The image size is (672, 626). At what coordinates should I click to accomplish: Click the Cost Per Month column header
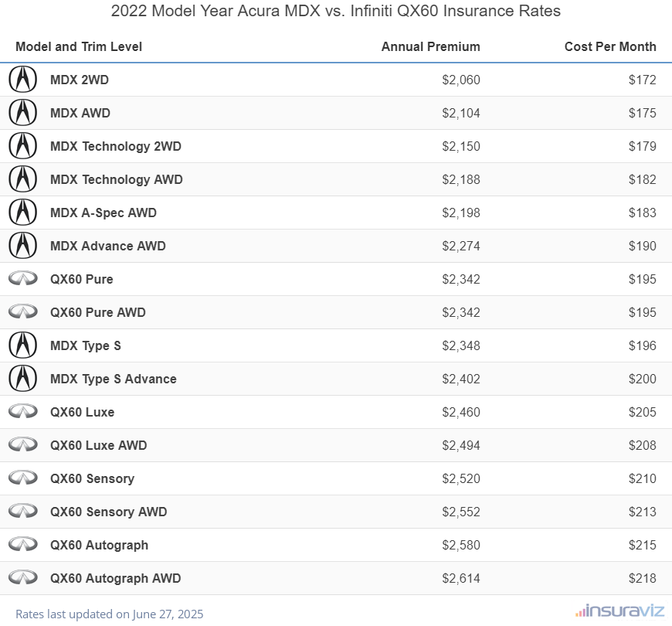610,46
